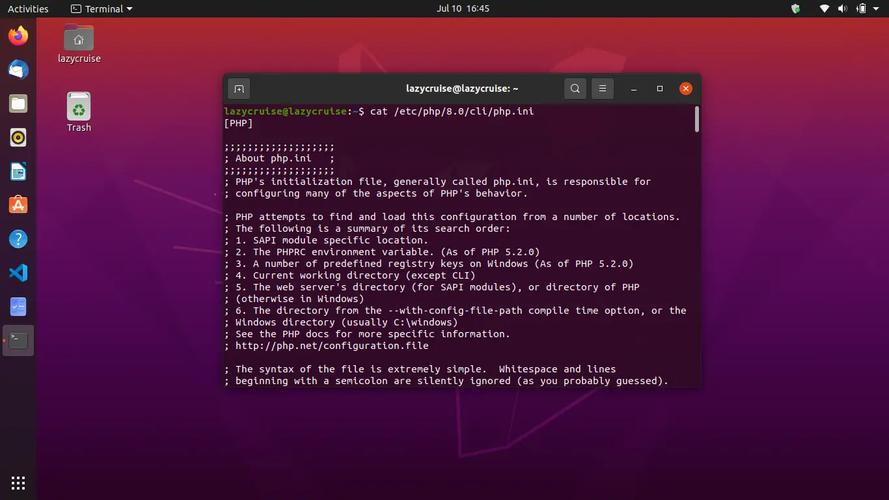Open the Terminal app menu in top bar
The height and width of the screenshot is (500, 889).
point(101,9)
